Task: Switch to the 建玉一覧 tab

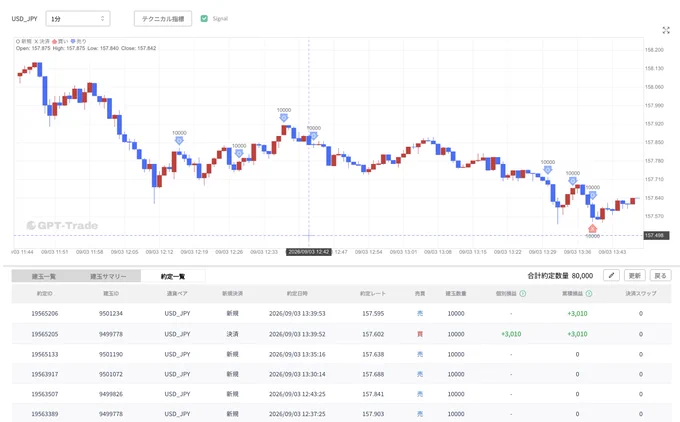Action: pos(44,276)
